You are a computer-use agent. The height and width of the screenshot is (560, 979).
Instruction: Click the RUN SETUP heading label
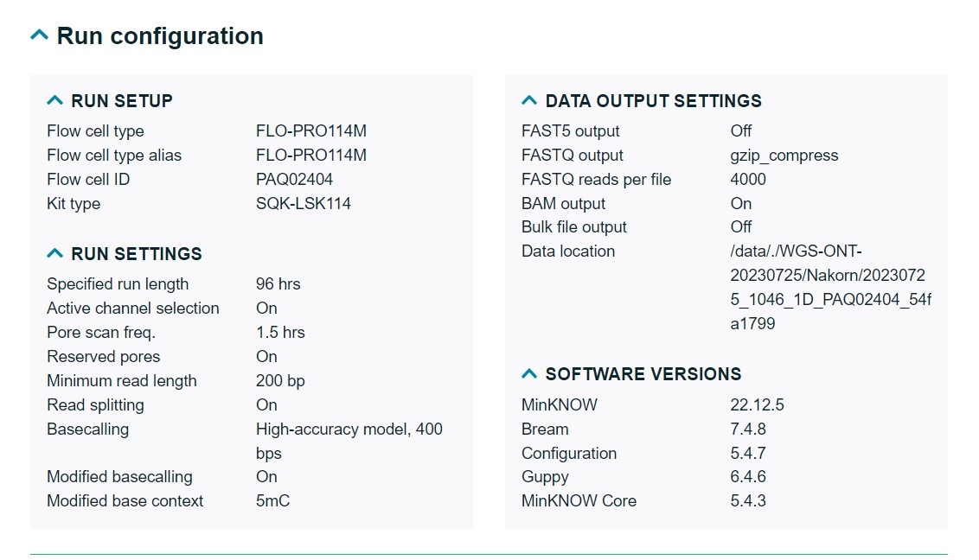[x=122, y=101]
